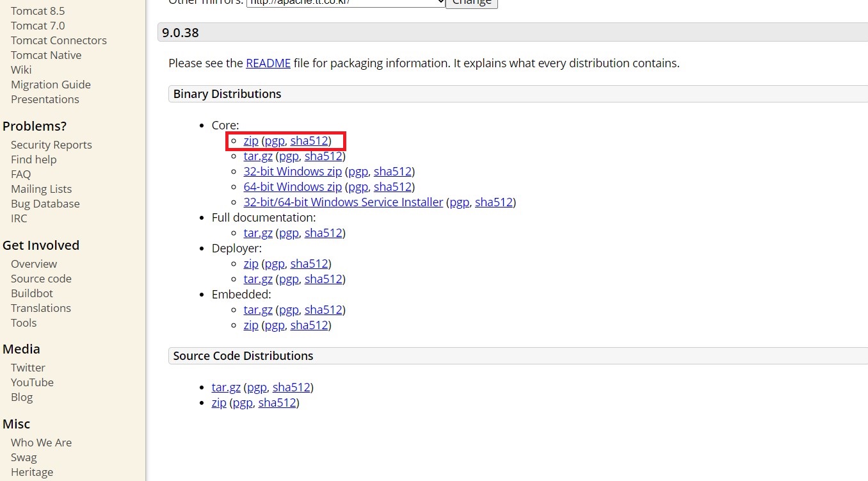Screen dimensions: 868x481
Task: Open sha512 checksum for Core tar.gz
Action: (323, 156)
